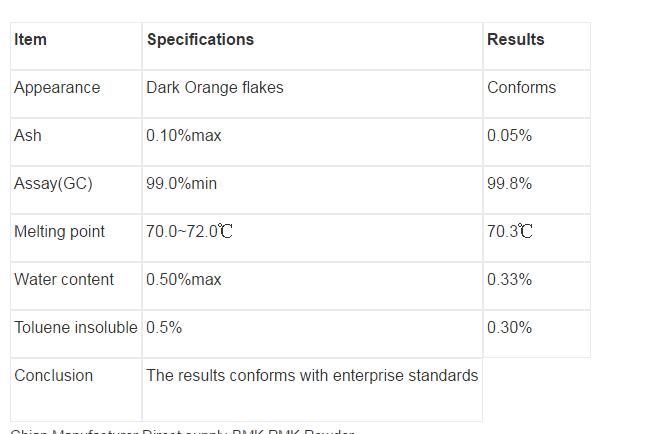The image size is (668, 434).
Task: Click the "0.30%" toluene insoluble result
Action: (510, 328)
